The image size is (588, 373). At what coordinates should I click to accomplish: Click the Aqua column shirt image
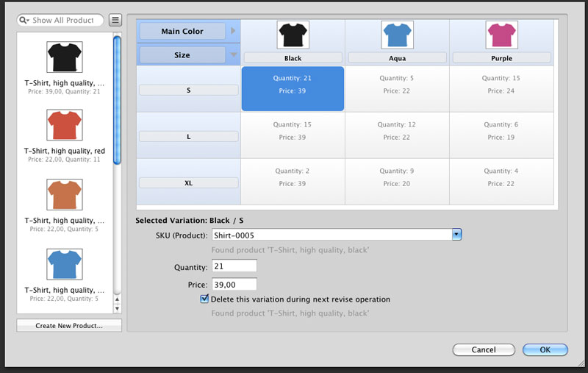pos(397,35)
